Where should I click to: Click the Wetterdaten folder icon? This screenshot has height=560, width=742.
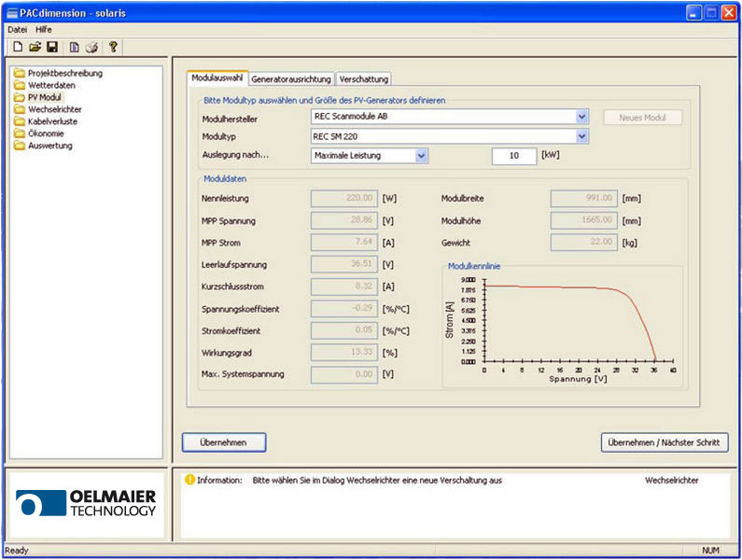(20, 85)
